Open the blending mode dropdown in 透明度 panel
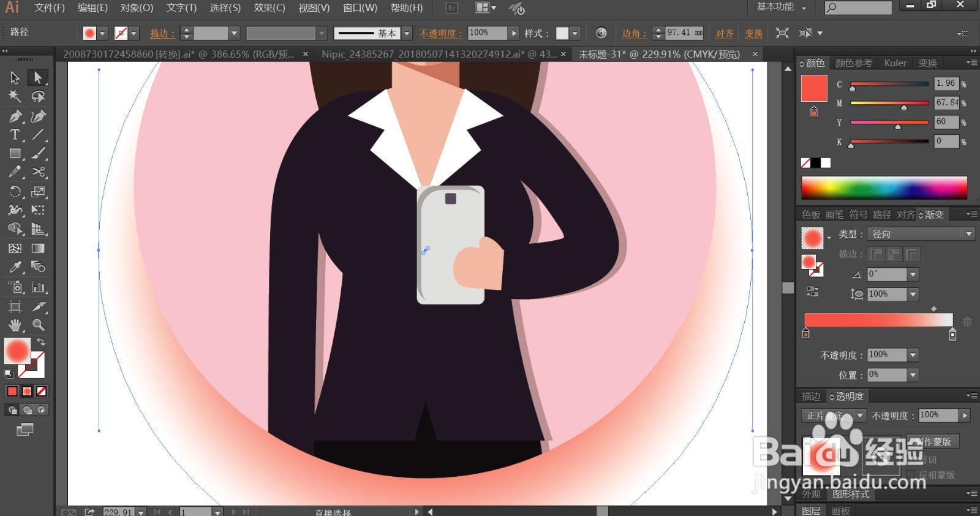Screen dimensions: 980x516 point(834,415)
